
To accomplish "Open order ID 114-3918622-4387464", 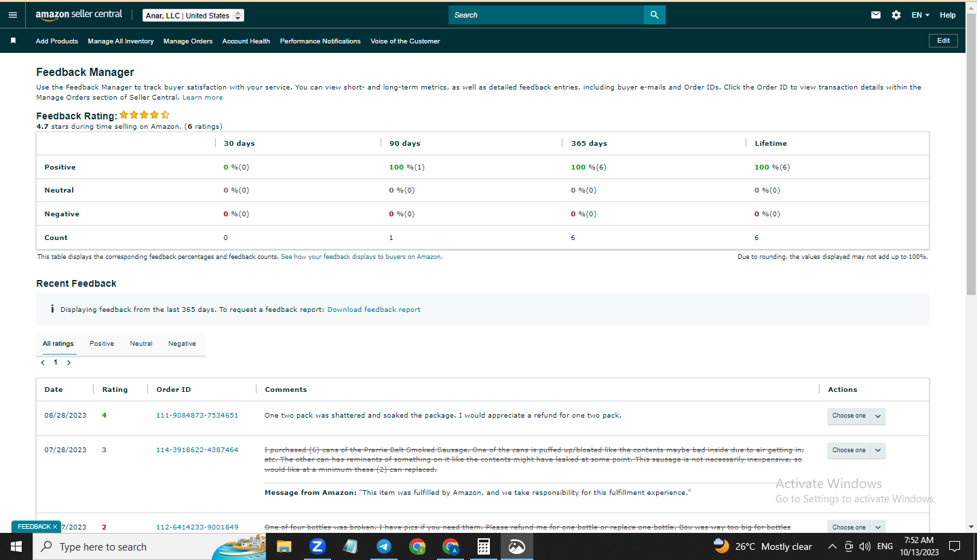I will click(197, 450).
